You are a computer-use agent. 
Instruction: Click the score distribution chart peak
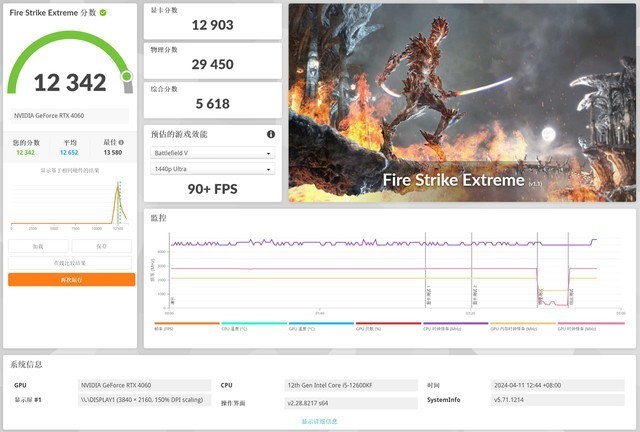coord(119,186)
